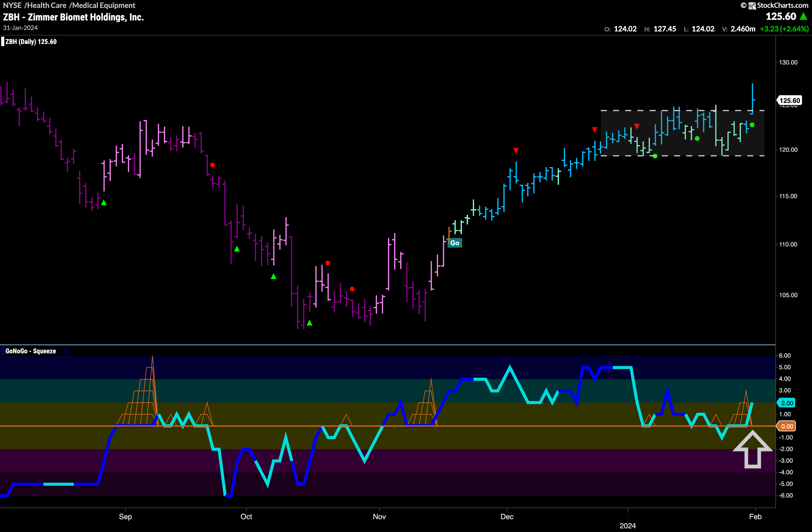Click the volume value 2.460m
Viewport: 812px width, 532px height.
[x=743, y=29]
